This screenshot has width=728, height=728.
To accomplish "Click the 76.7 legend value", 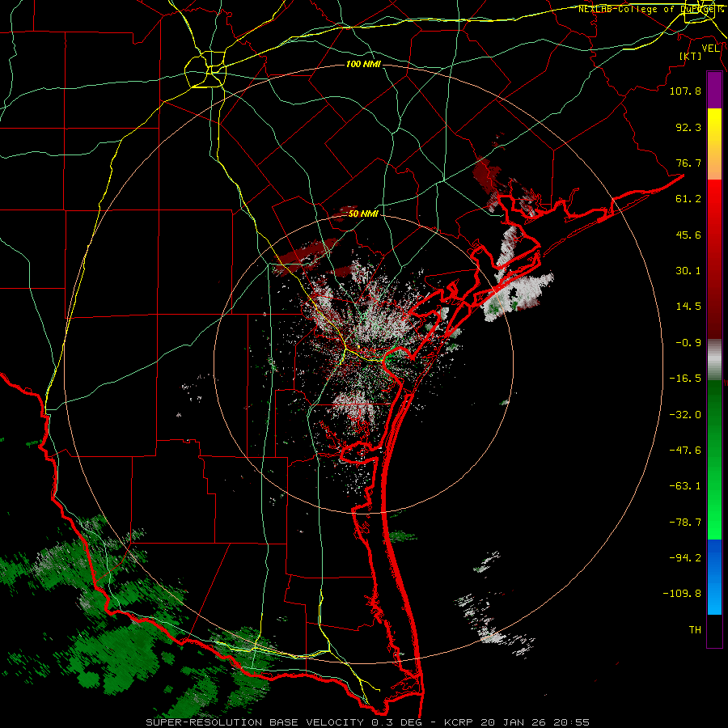I will pyautogui.click(x=688, y=163).
